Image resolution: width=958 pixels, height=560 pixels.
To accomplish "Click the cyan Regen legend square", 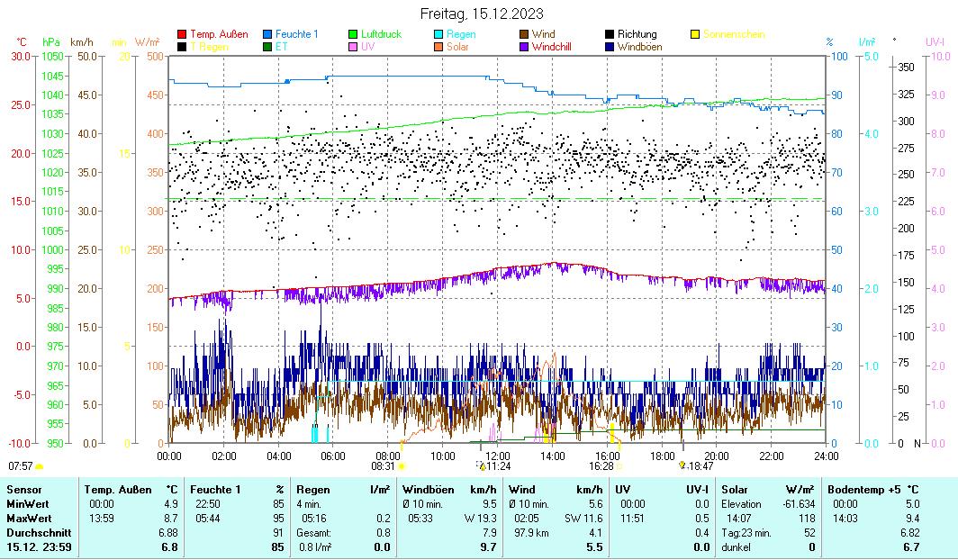I will click(439, 35).
